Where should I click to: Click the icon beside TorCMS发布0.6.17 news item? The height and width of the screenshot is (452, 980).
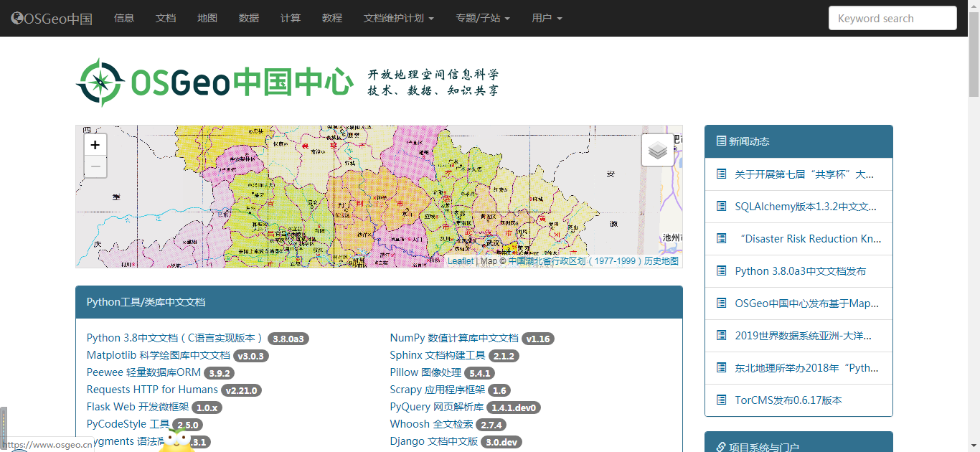pos(721,400)
